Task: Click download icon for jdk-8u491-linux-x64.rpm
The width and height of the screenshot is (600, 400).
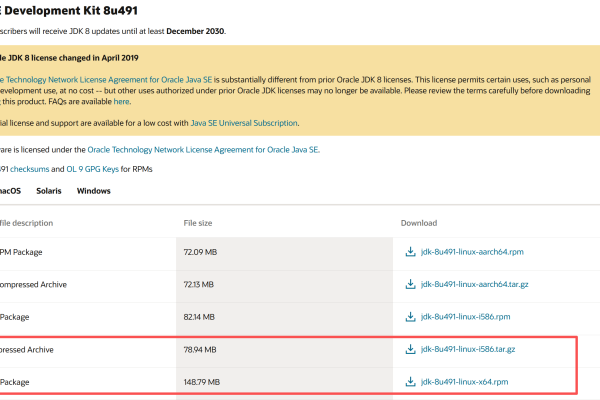Action: coord(410,382)
